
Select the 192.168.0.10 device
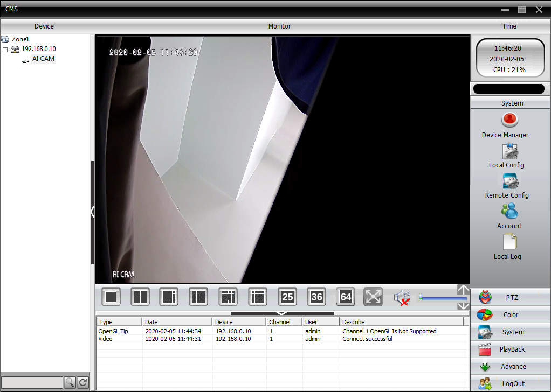[x=39, y=49]
